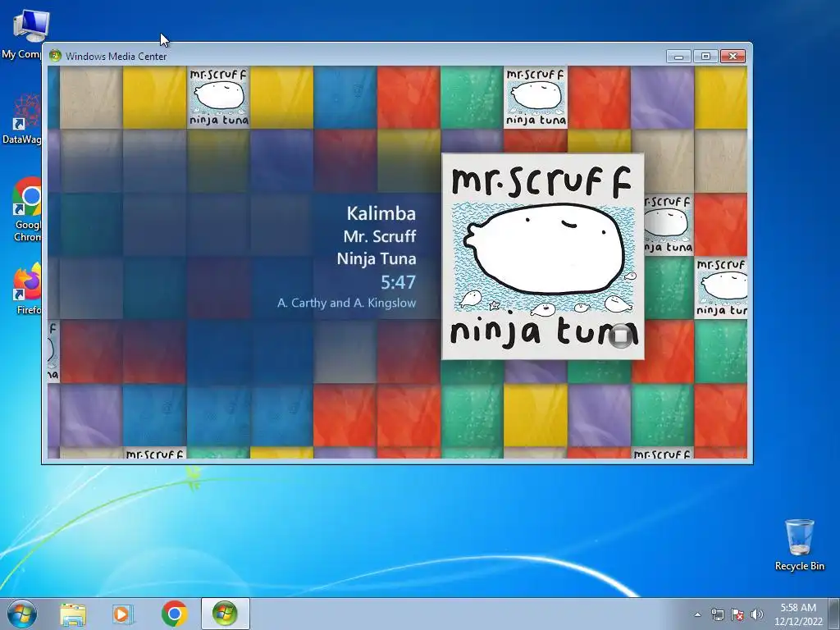Stop playback using the stop button on album art

pos(621,336)
